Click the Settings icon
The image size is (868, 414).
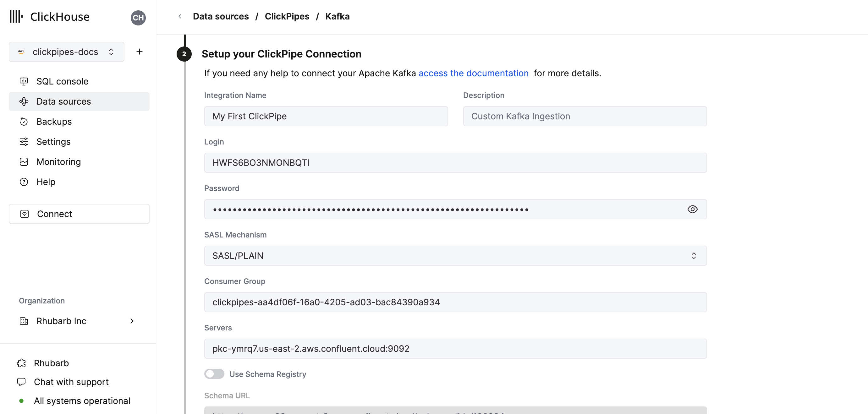pos(24,141)
